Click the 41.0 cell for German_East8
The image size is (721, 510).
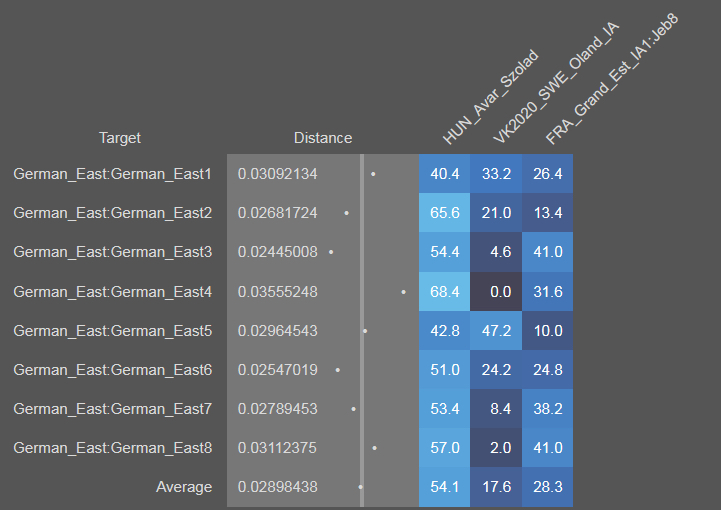click(x=548, y=448)
